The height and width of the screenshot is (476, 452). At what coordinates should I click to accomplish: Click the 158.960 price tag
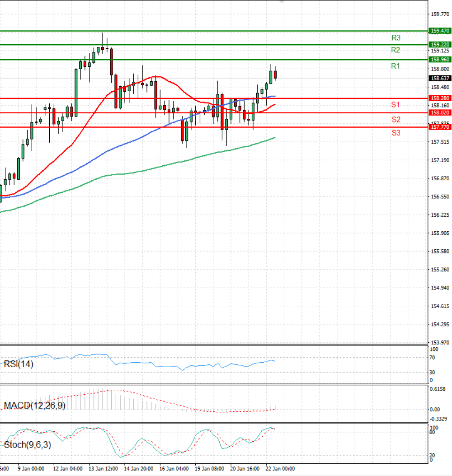440,60
